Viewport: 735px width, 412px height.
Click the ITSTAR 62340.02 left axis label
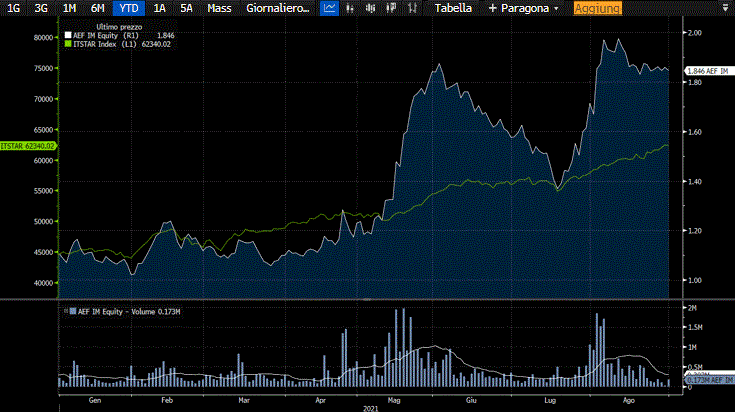pos(28,146)
